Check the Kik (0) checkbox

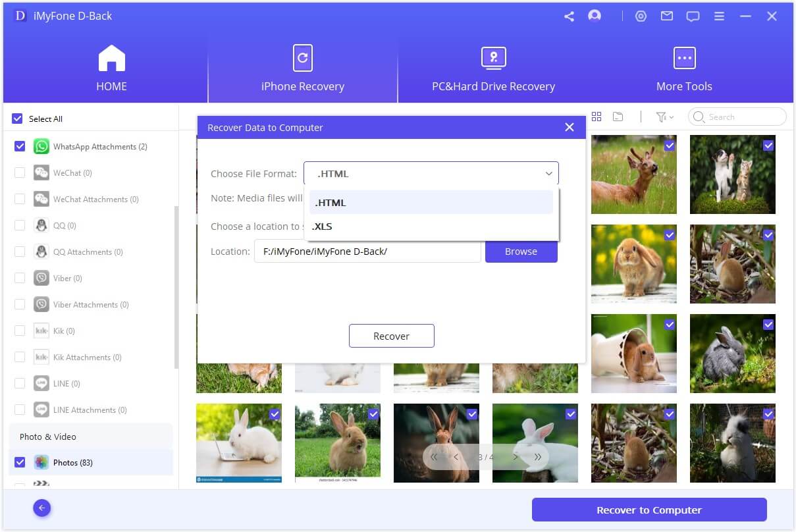[x=20, y=331]
